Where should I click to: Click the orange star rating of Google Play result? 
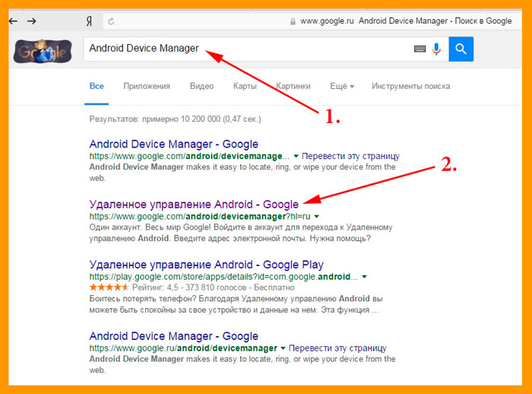tap(109, 288)
